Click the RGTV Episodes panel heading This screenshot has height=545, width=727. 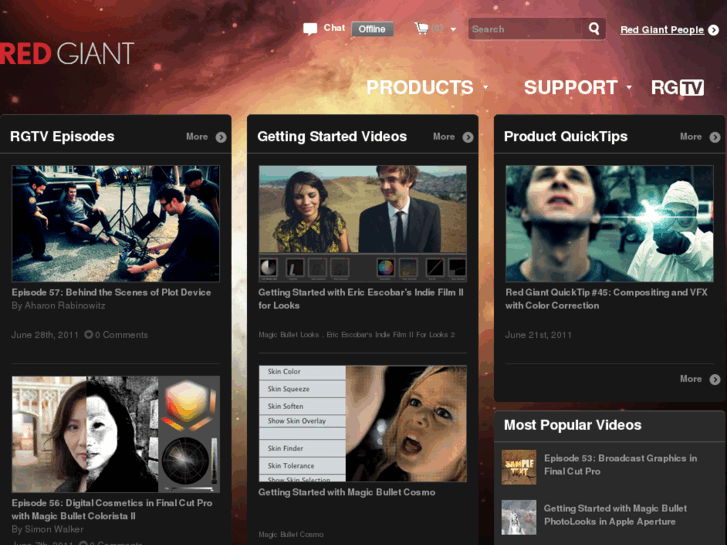(62, 136)
